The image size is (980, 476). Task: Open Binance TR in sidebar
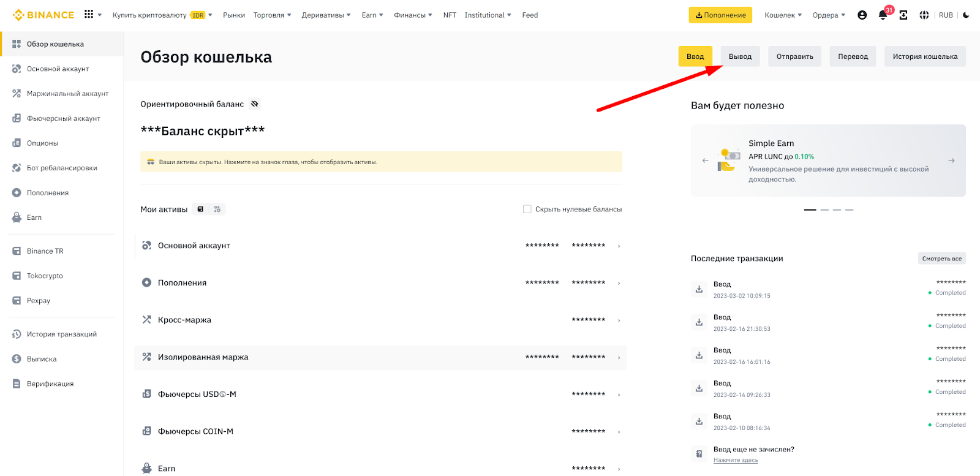coord(61,251)
